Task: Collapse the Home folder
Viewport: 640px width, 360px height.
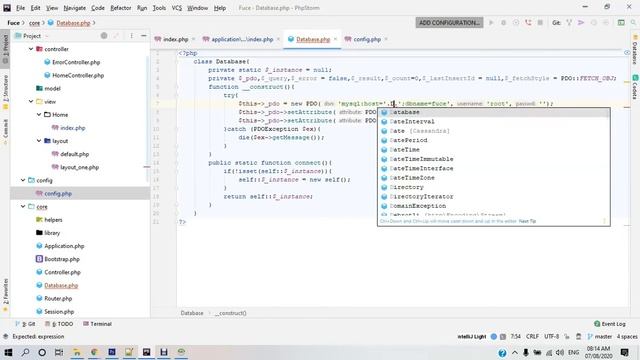Action: point(39,115)
